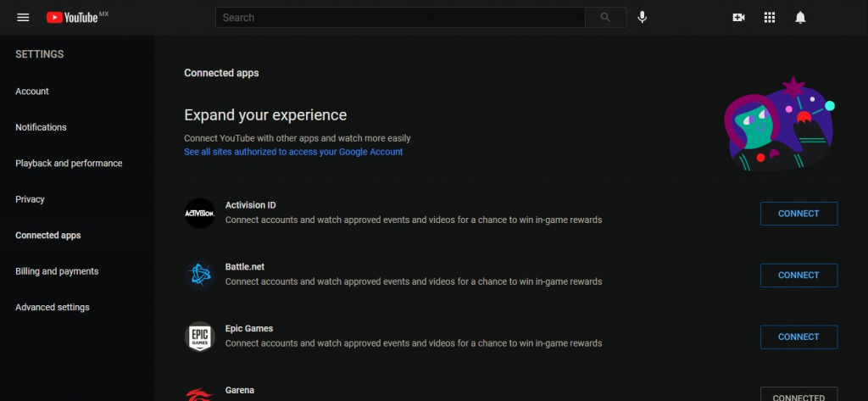This screenshot has height=401, width=868.
Task: Click the Activision ID app name
Action: (x=250, y=205)
